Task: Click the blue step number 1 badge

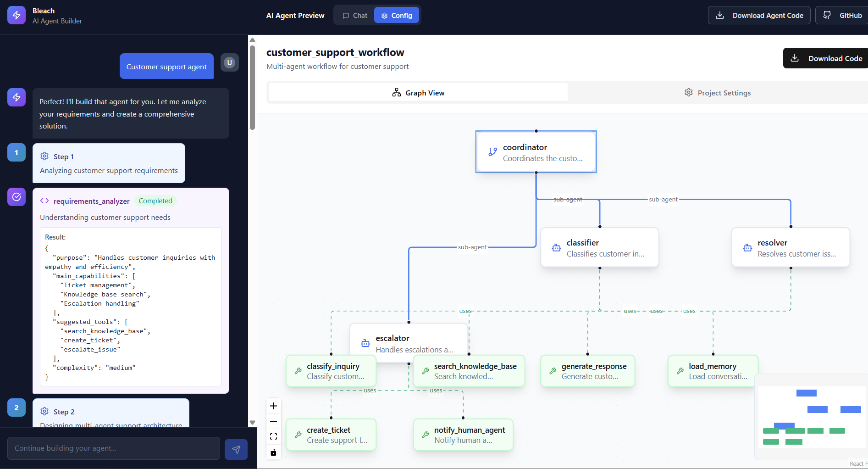Action: pyautogui.click(x=17, y=152)
